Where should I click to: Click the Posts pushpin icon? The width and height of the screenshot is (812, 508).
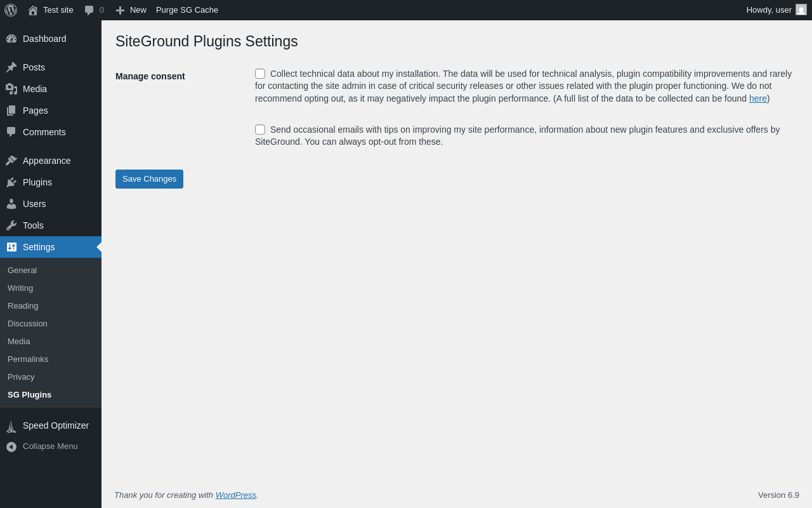point(11,67)
